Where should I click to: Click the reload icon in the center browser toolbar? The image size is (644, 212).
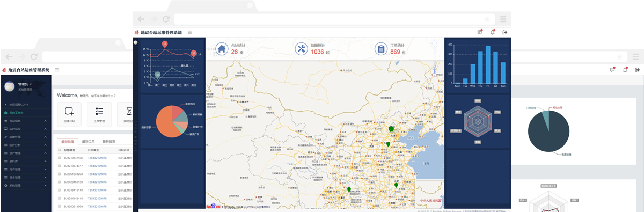coord(166,19)
